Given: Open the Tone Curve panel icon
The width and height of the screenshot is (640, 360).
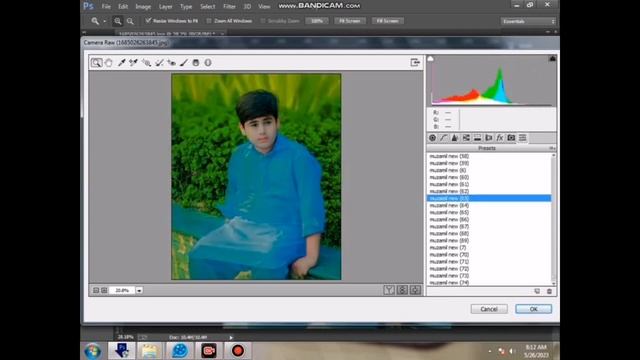Looking at the screenshot, I should pyautogui.click(x=444, y=138).
